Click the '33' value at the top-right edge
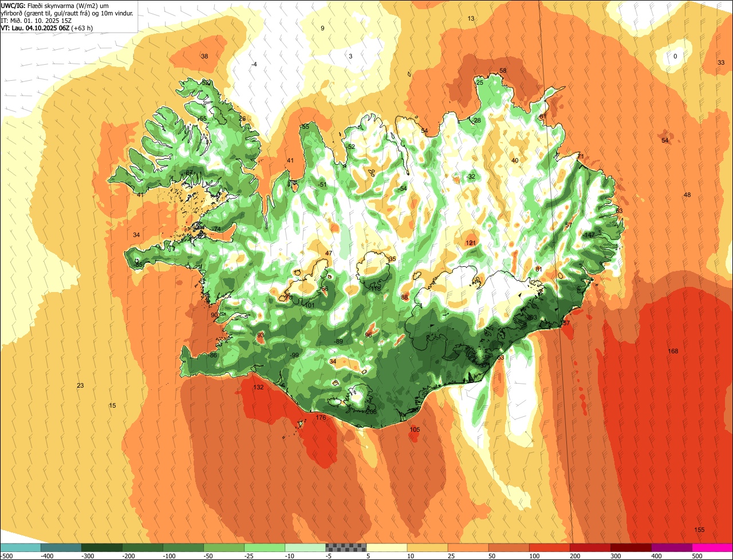The height and width of the screenshot is (560, 733). click(x=721, y=62)
